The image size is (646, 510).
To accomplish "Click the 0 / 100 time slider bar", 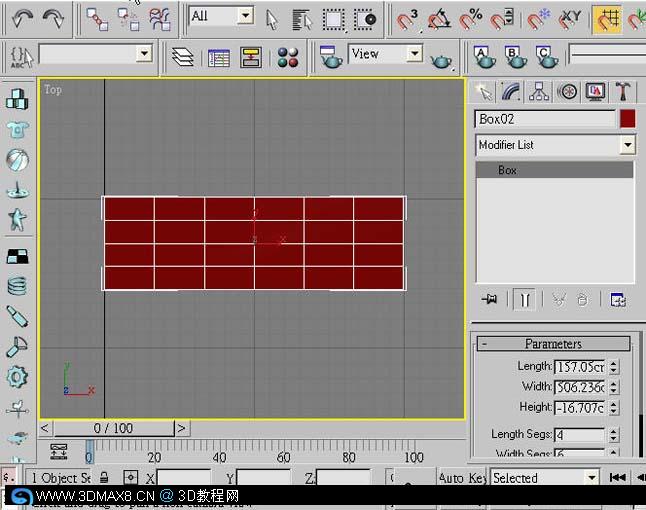I will tap(114, 428).
